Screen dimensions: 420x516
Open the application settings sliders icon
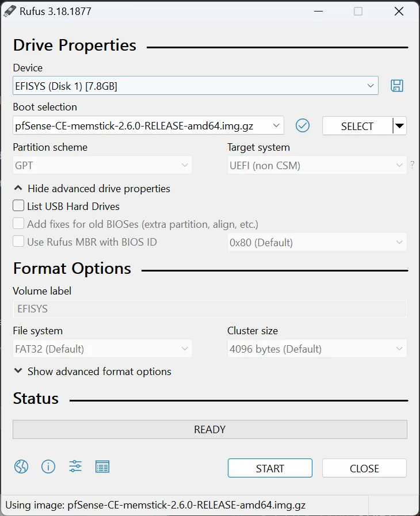tap(75, 467)
